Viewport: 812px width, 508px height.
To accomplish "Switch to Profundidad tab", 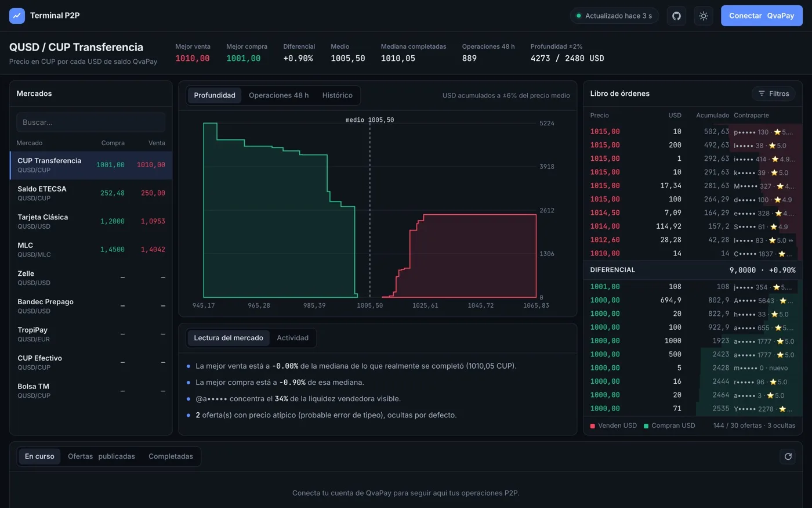I will (x=215, y=95).
